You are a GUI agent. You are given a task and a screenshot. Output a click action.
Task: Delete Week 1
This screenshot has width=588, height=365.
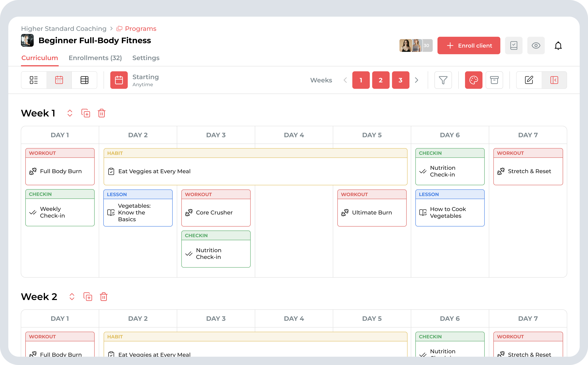point(102,113)
